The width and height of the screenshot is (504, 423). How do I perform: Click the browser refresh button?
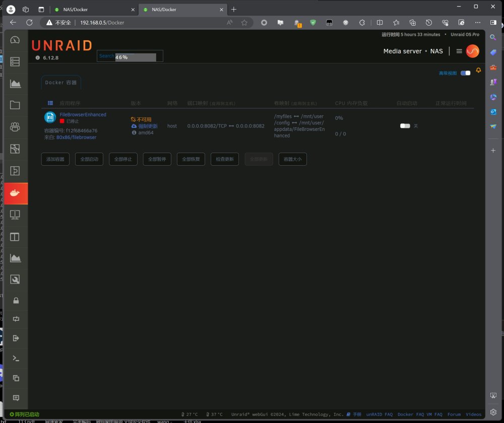[x=29, y=23]
